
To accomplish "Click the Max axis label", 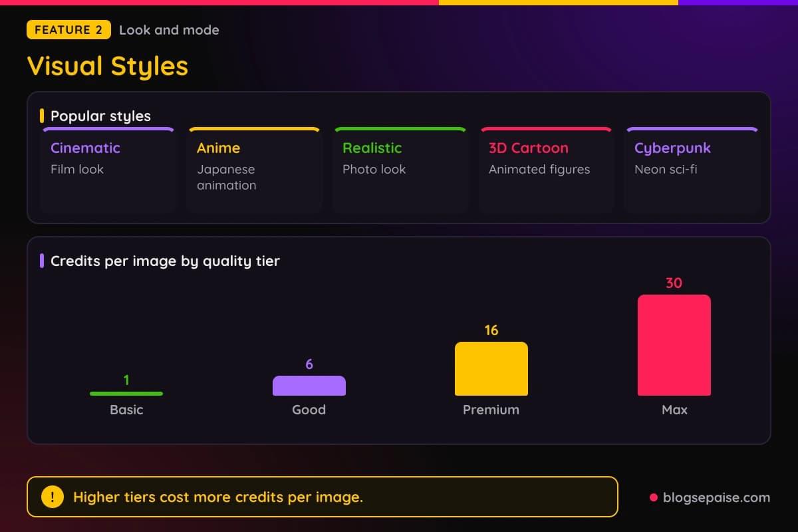I will coord(674,410).
